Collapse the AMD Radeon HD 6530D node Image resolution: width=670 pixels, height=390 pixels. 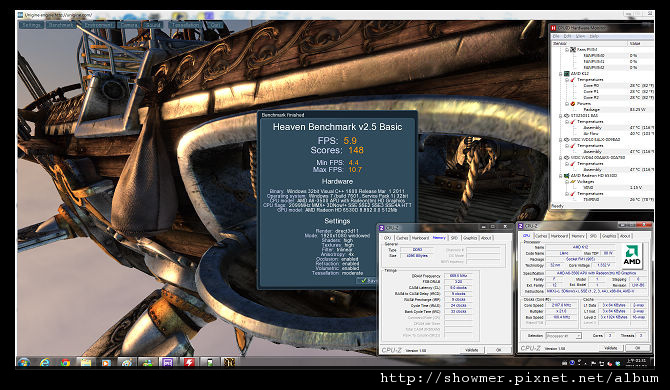tap(561, 175)
